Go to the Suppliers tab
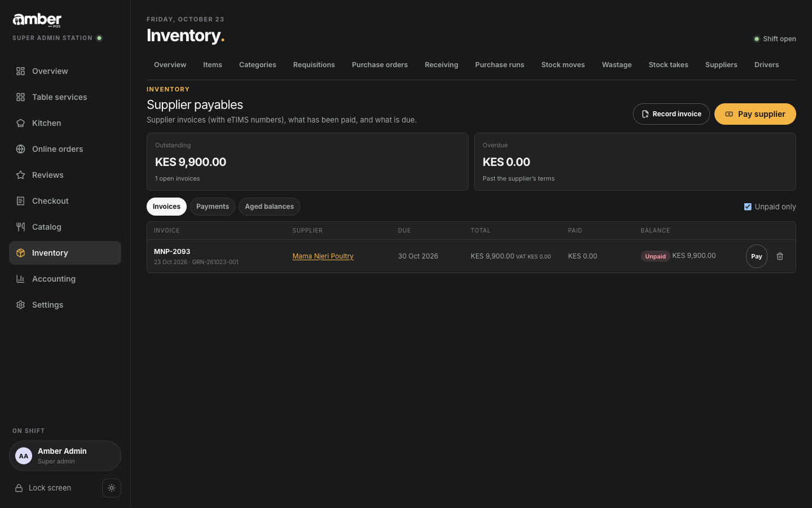The image size is (812, 508). point(721,65)
